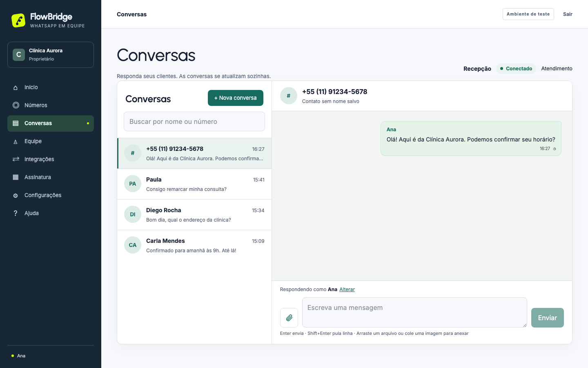Click the Contato sem nome salvo subtitle
Image resolution: width=588 pixels, height=368 pixels.
click(x=331, y=101)
